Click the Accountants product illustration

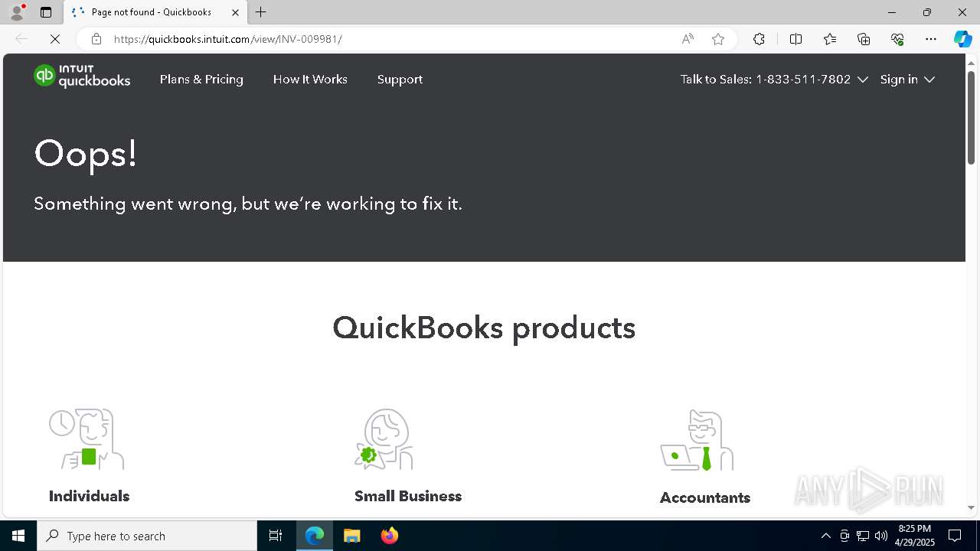(697, 440)
